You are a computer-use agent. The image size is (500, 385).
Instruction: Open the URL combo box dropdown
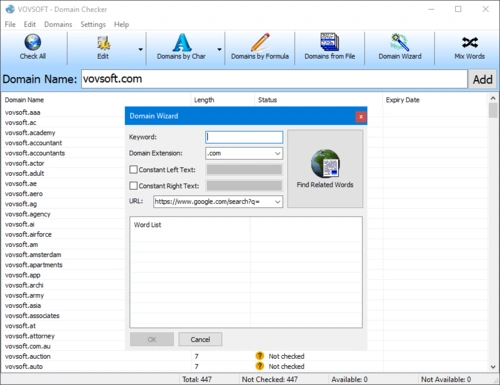tap(277, 201)
